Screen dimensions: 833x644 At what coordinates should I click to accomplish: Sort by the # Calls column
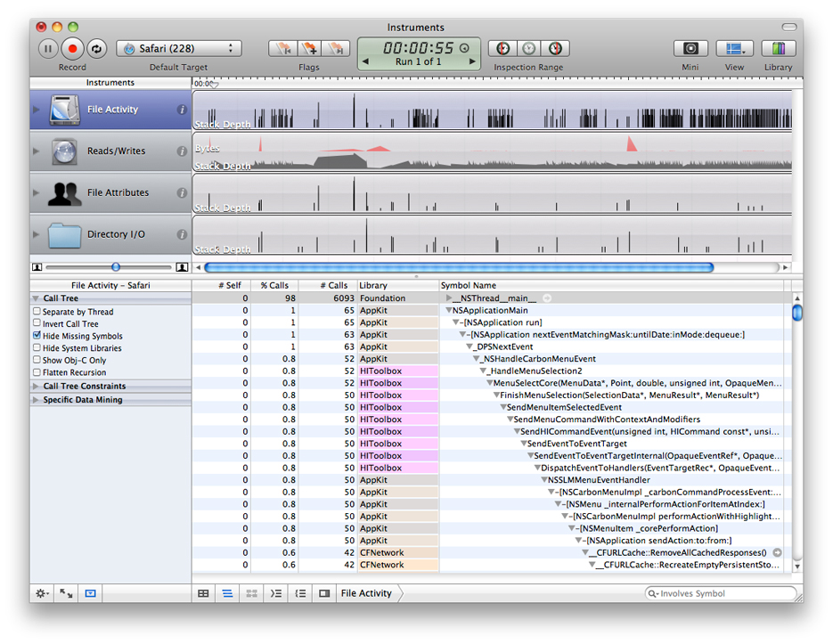click(x=328, y=285)
